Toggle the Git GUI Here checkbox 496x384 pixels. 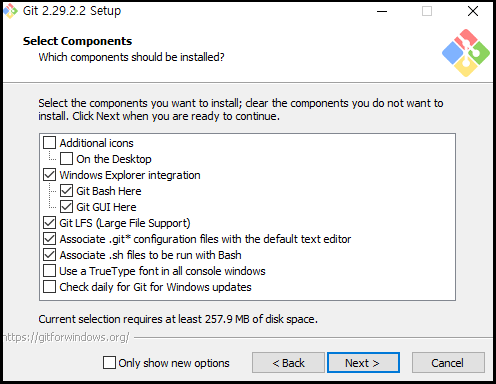(66, 207)
